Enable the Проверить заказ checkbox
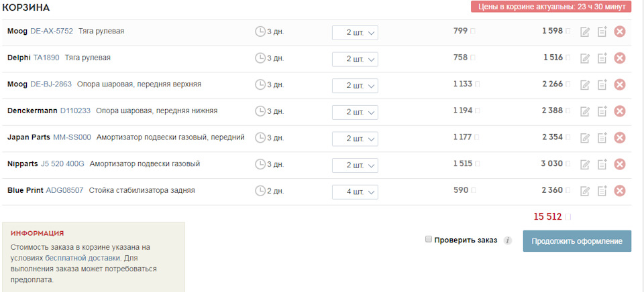 click(x=429, y=240)
